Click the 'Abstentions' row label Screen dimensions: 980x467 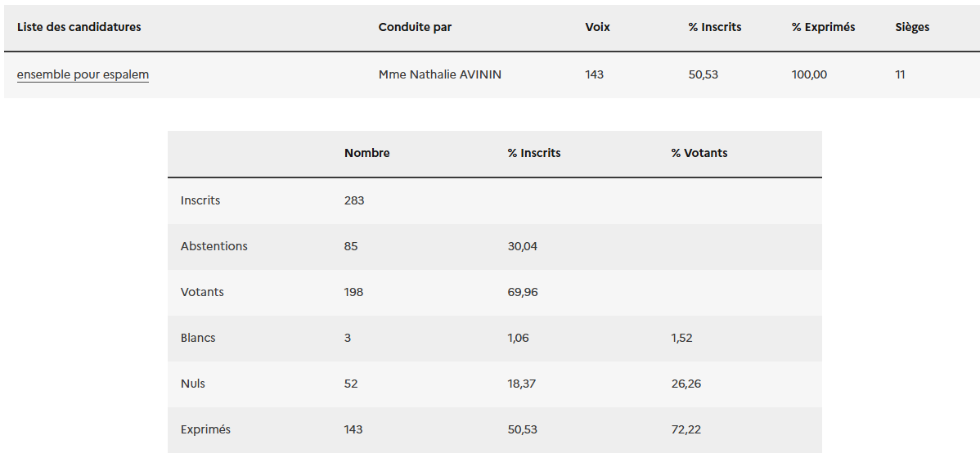coord(214,246)
